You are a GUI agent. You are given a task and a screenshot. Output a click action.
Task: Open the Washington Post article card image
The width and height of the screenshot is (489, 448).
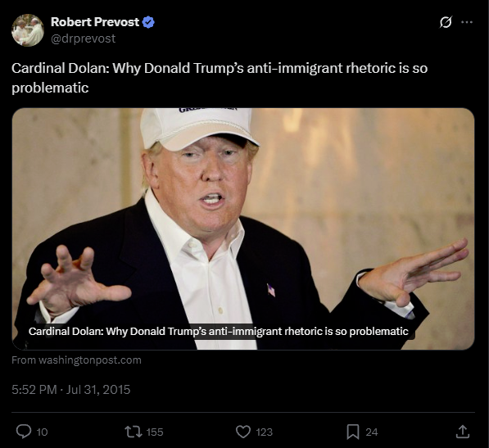tap(243, 229)
